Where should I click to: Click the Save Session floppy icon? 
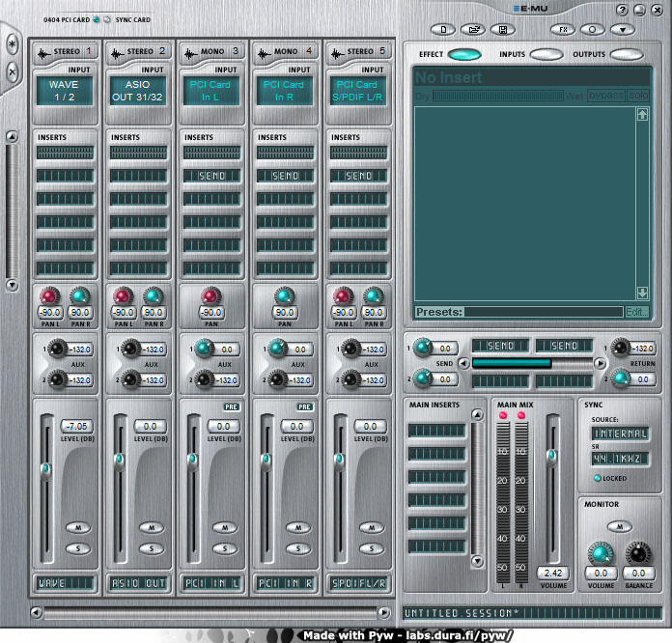[503, 29]
